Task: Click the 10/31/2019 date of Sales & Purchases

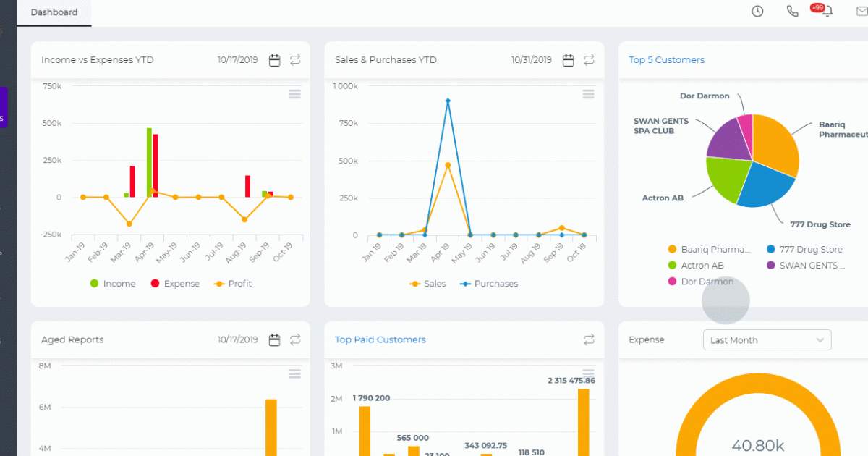Action: [531, 60]
